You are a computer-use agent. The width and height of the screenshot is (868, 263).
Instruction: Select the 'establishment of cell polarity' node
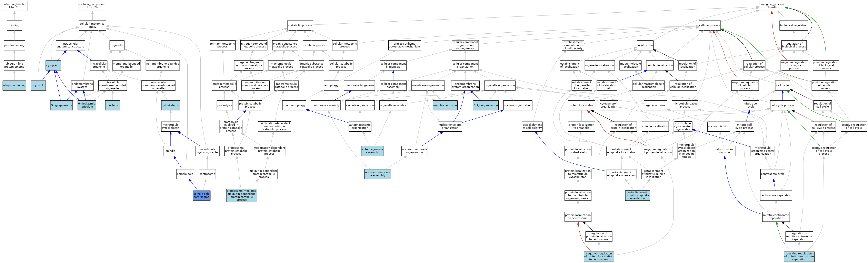[532, 127]
